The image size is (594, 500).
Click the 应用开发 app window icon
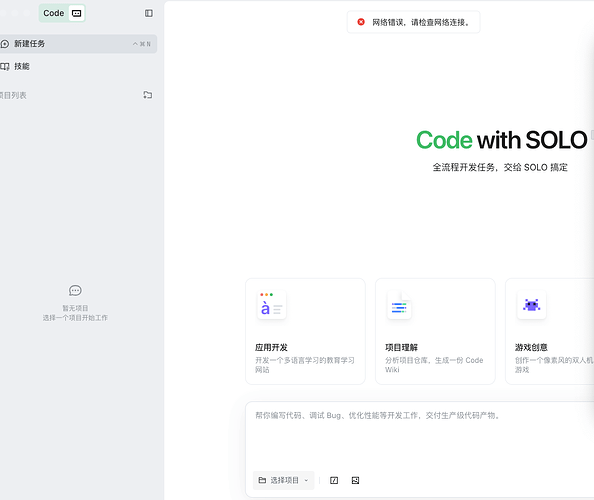tap(272, 305)
